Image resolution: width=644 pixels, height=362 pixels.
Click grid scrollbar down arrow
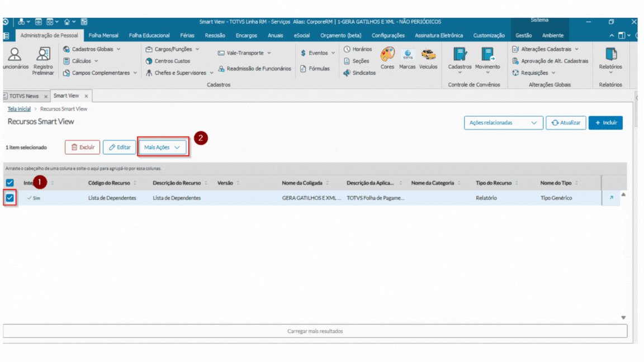(x=623, y=318)
